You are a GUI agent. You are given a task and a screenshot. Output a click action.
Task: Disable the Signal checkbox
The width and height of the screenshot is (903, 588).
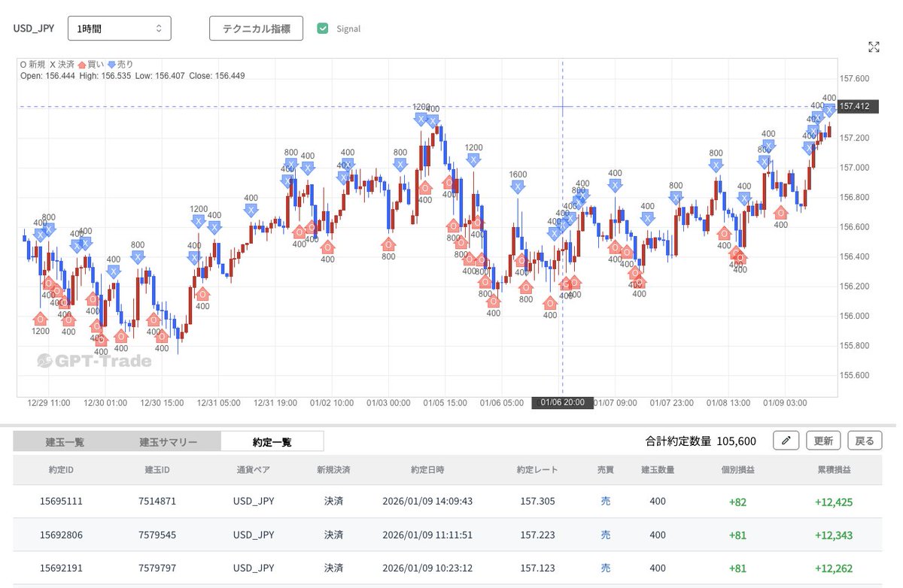click(x=323, y=28)
